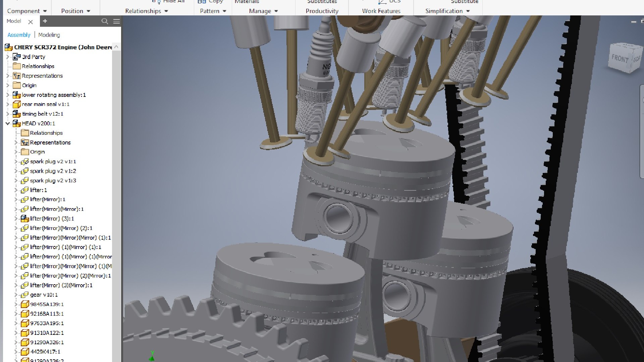
Task: Open the Model browser hamburger menu
Action: [116, 21]
